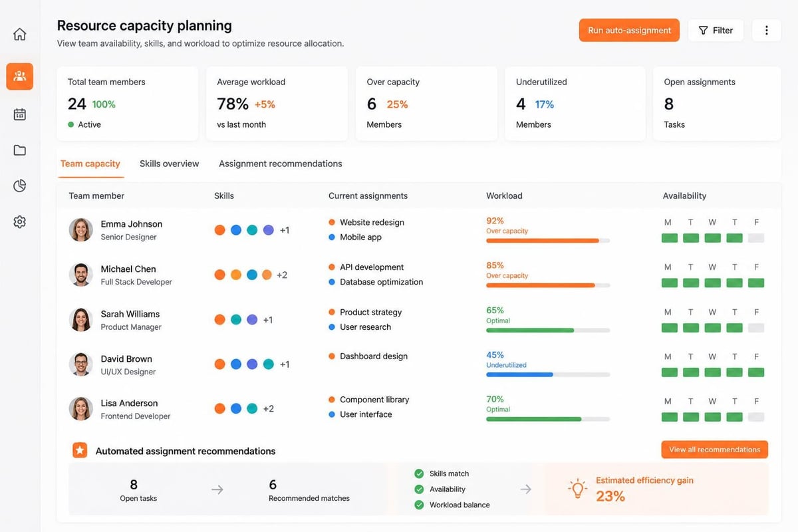Open the Pie chart reports icon

pos(20,186)
